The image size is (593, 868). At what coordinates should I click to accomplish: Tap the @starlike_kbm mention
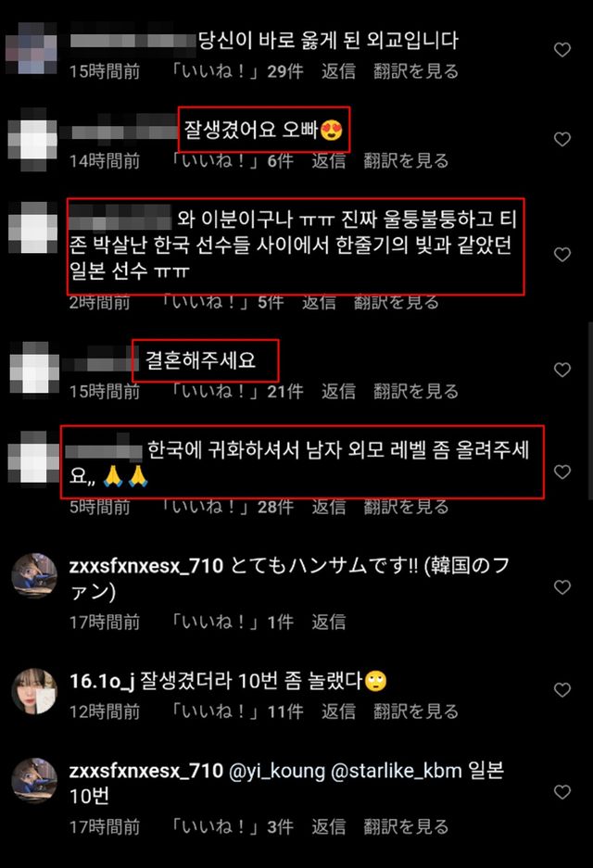[x=396, y=771]
